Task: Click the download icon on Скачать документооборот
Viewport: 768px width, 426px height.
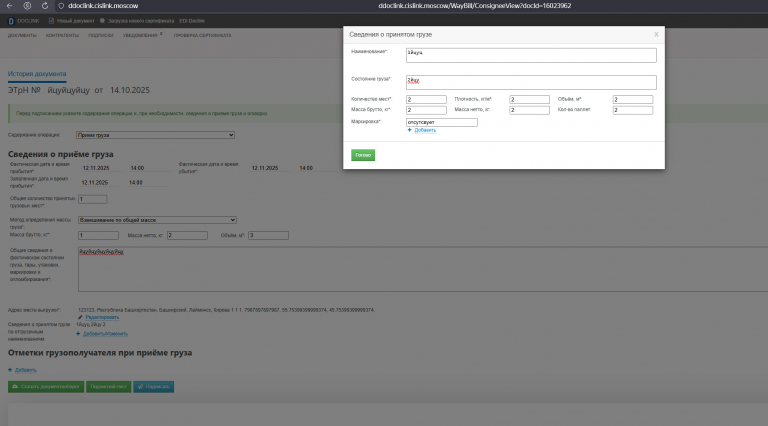Action: [15, 386]
